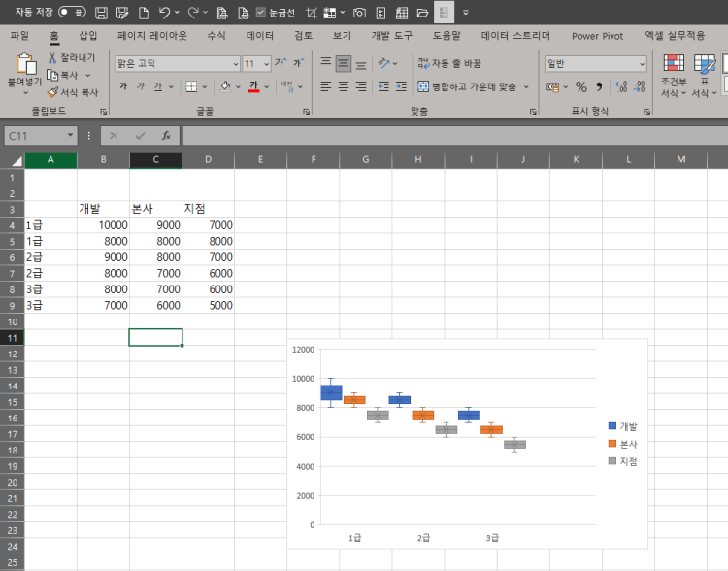Click the camera screenshot icon
The image size is (728, 571).
click(359, 13)
